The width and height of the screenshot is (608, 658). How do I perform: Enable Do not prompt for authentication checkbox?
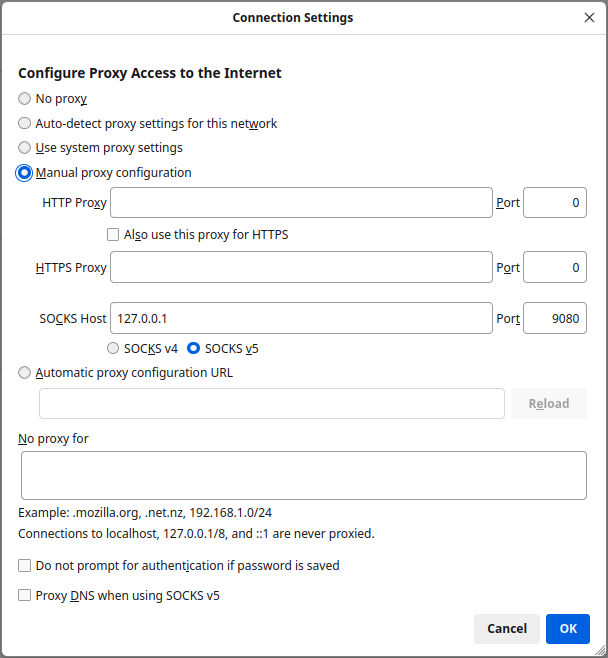(25, 566)
